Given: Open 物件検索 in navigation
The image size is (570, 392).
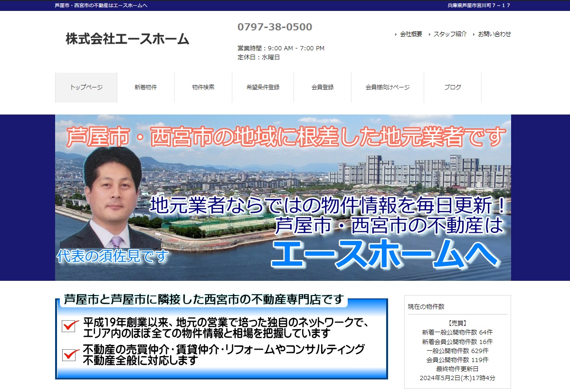Looking at the screenshot, I should pyautogui.click(x=203, y=87).
